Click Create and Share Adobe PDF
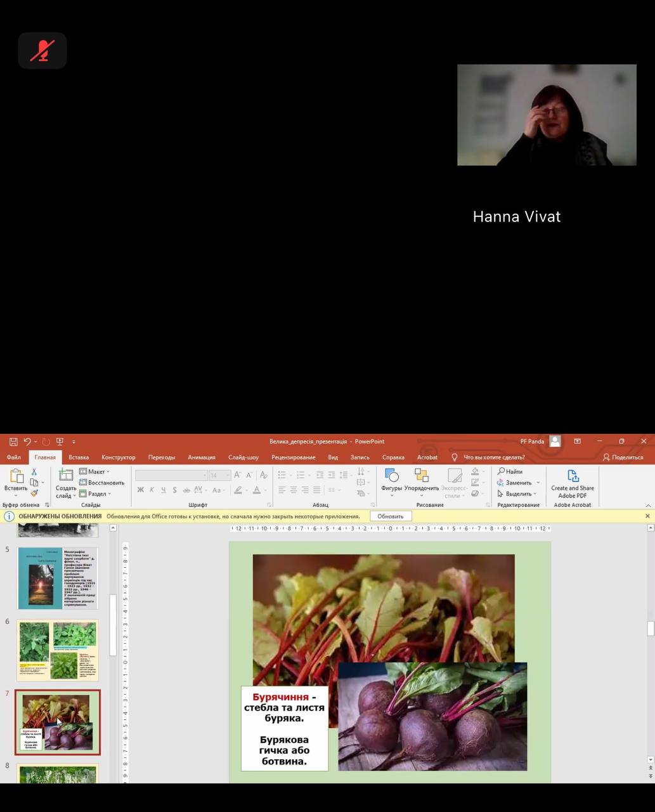Image resolution: width=655 pixels, height=812 pixels. pos(572,483)
